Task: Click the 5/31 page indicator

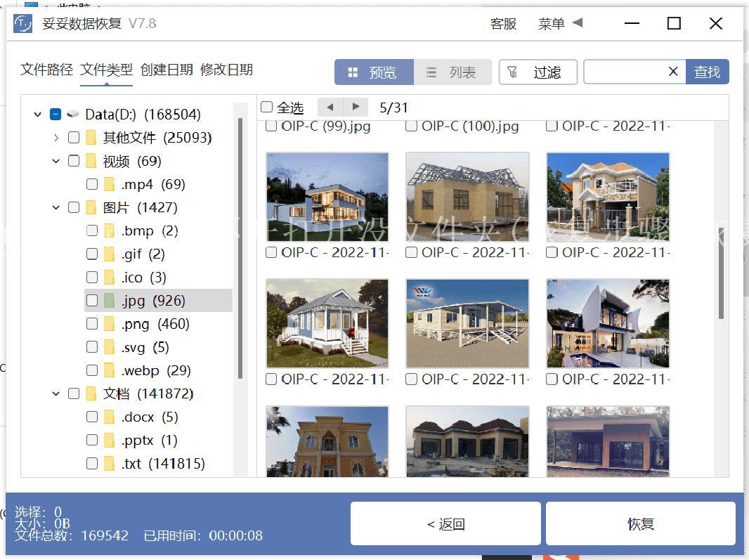Action: (393, 108)
